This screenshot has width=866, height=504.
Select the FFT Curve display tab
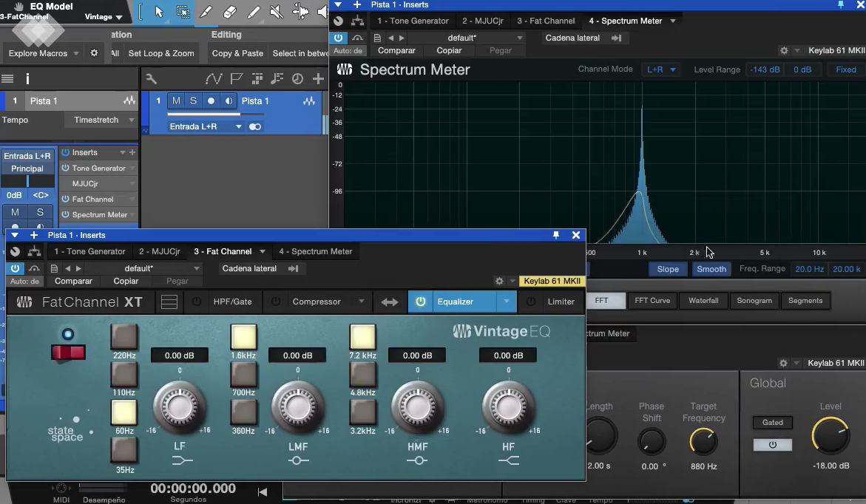click(652, 301)
